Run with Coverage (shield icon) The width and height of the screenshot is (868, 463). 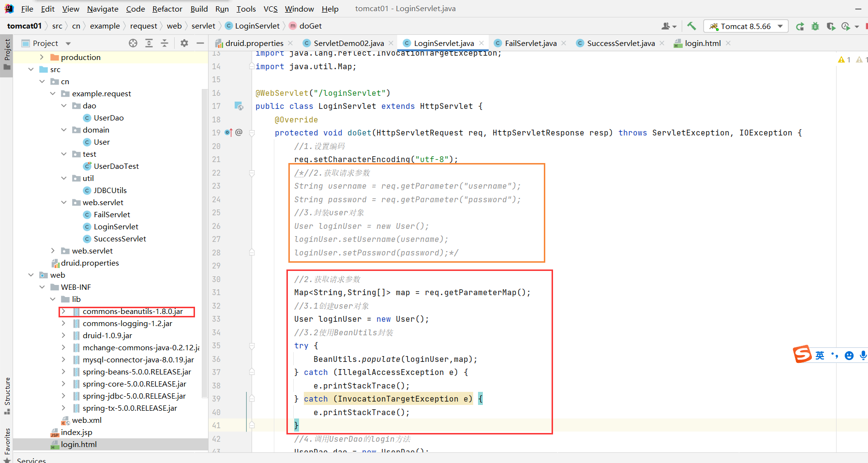[x=831, y=26]
